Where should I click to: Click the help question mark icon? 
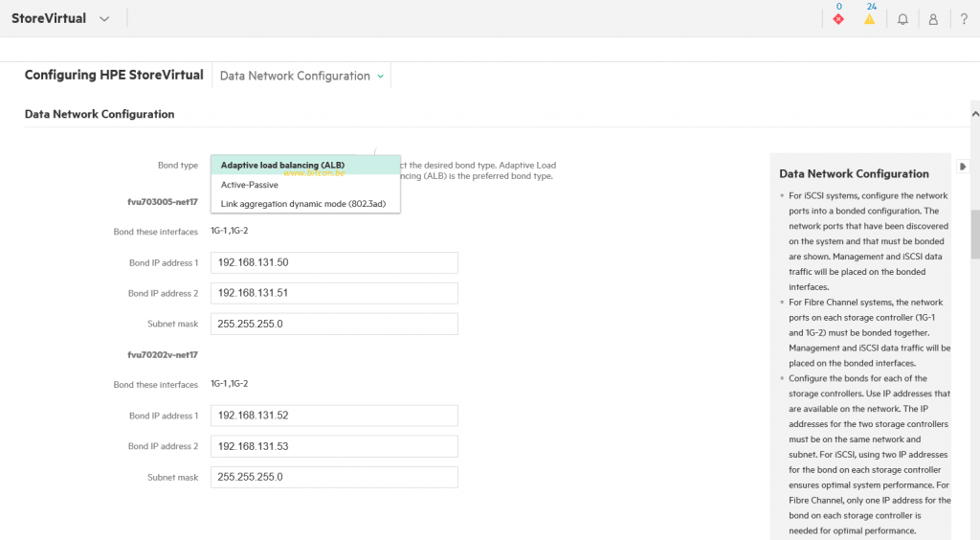click(x=964, y=19)
